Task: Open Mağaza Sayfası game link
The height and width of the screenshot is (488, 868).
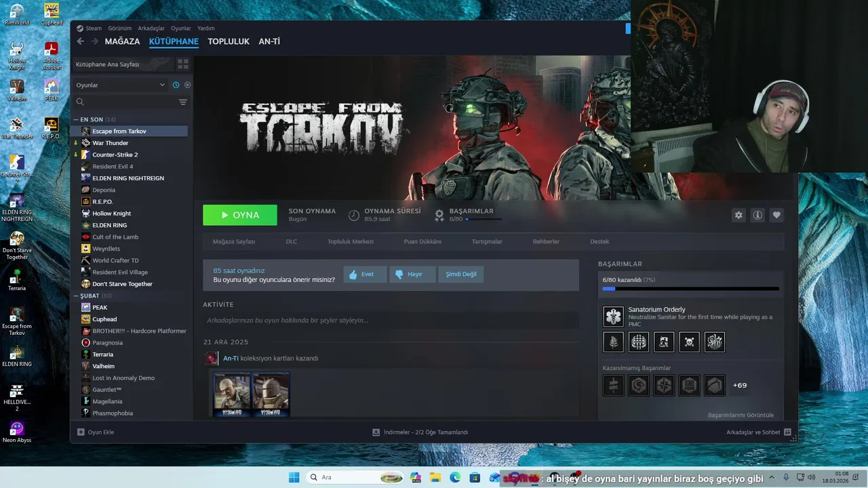Action: 234,241
